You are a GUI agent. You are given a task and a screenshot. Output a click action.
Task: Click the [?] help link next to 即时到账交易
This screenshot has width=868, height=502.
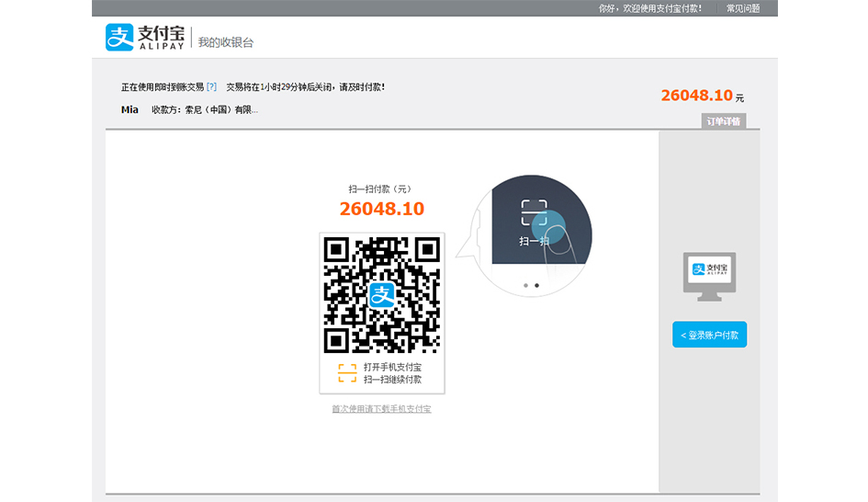click(211, 87)
